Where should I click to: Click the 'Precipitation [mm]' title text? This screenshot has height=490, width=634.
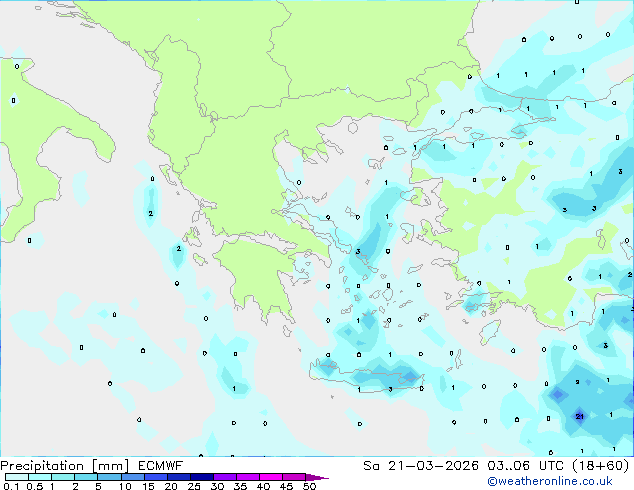click(x=65, y=466)
